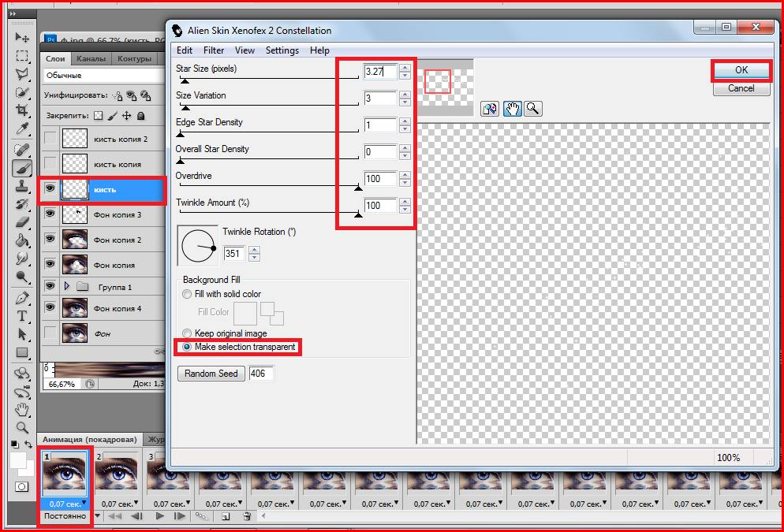Viewport: 784px width, 532px height.
Task: Select the Polygonal Lasso tool
Action: (22, 74)
